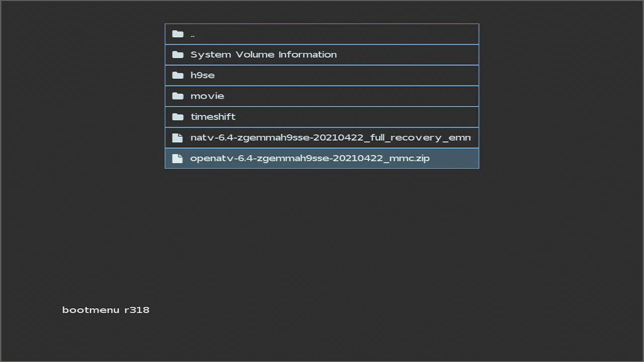Click empty space in the '..' parent row
The image size is (644, 362).
pos(352,34)
